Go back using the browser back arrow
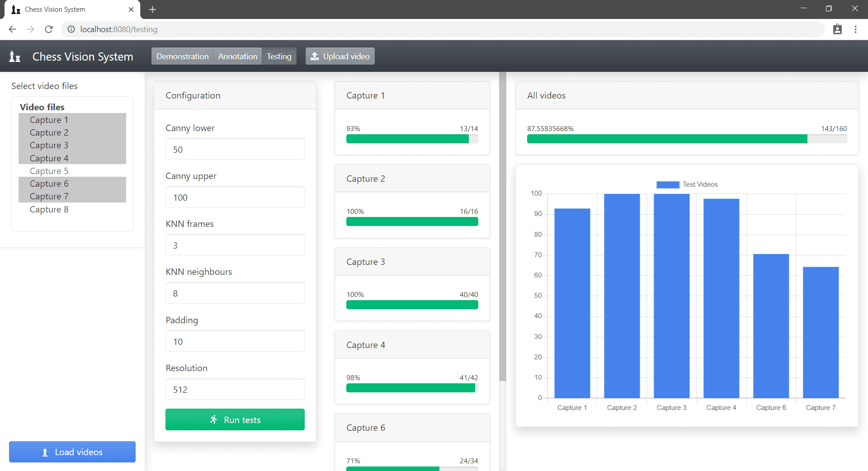This screenshot has height=471, width=868. click(x=12, y=29)
